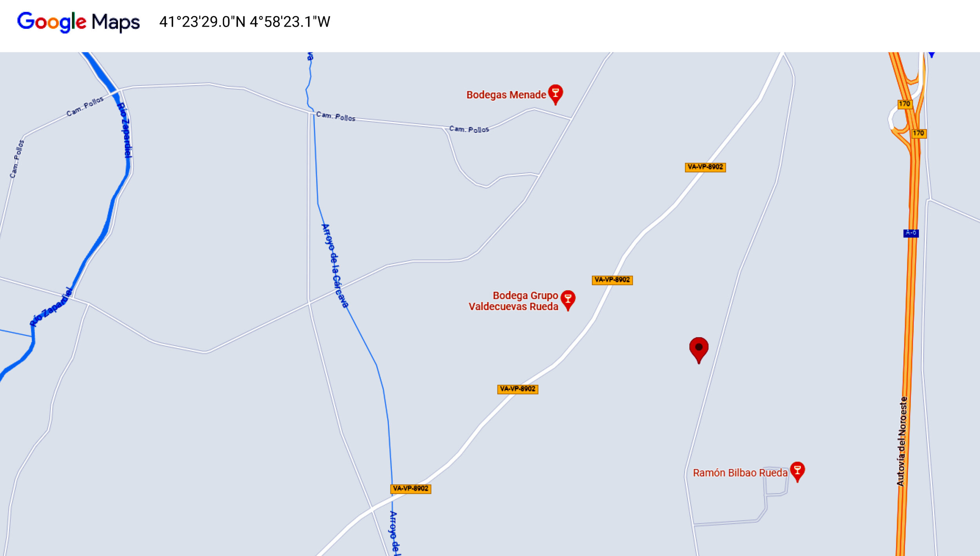Click the Bodegas Menade winery pin
This screenshot has width=980, height=556.
point(555,94)
